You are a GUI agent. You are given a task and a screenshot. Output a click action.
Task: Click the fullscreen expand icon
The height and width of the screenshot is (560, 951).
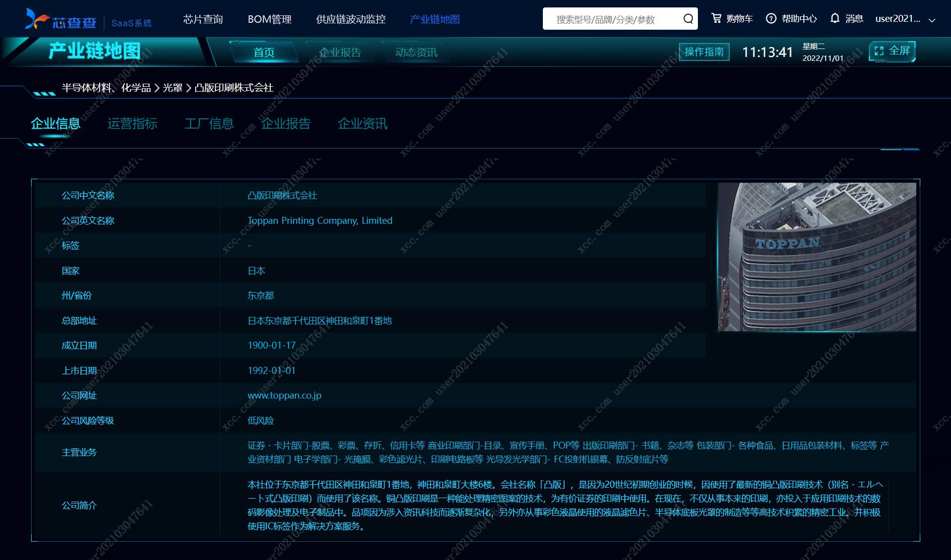click(x=879, y=51)
